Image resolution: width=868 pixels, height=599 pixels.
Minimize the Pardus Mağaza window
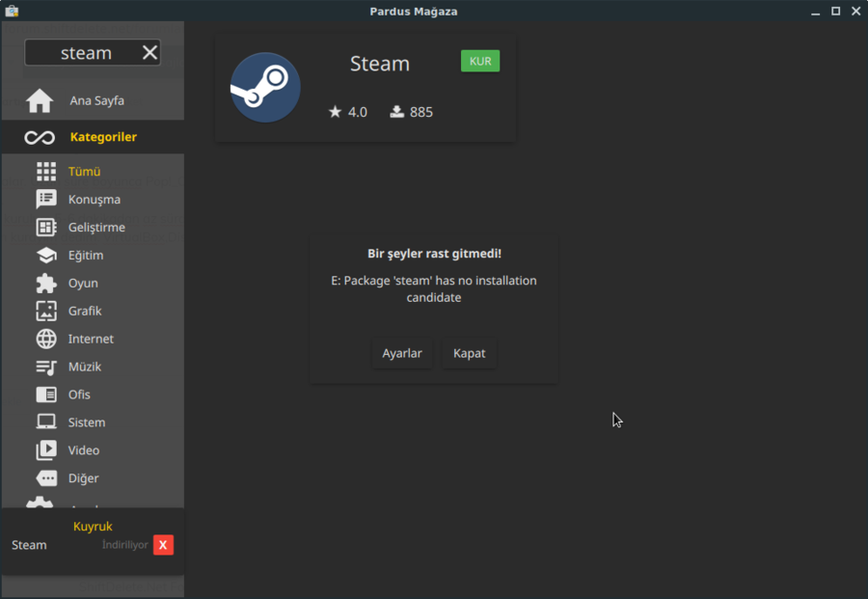tap(815, 13)
